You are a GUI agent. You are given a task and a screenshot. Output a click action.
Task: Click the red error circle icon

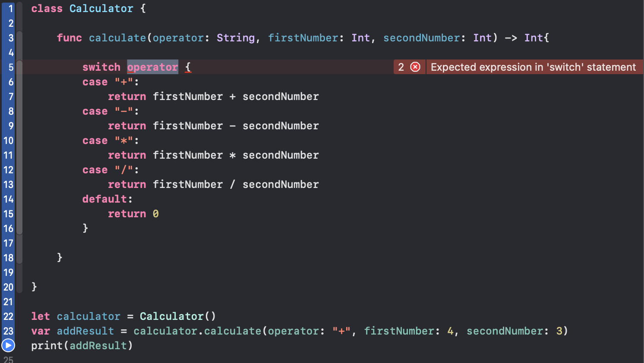[415, 67]
